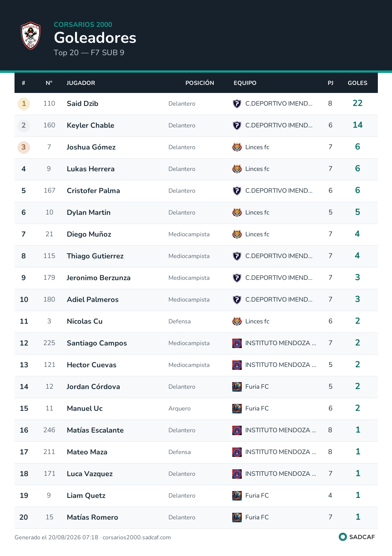Click the Linces fc icon for Nicolas Cu
This screenshot has height=556, width=392.
point(237,322)
